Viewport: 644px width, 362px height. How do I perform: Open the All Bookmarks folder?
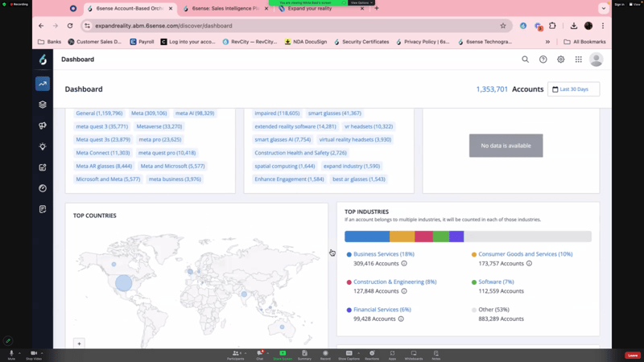tap(584, 42)
